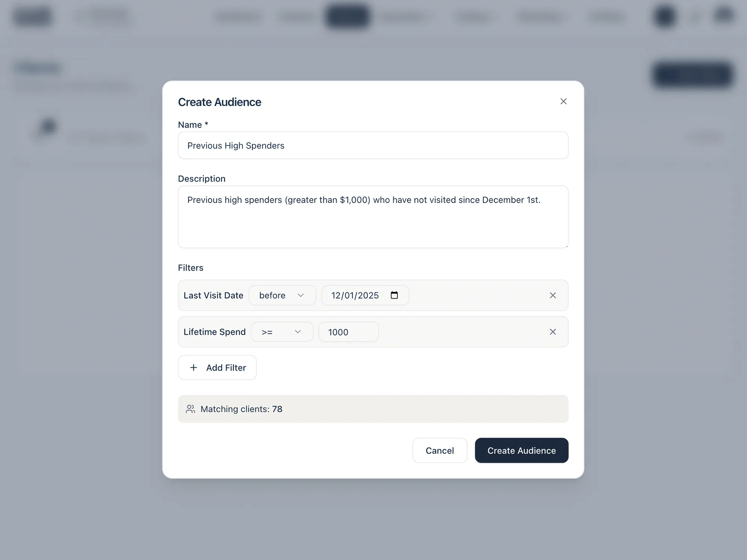Image resolution: width=747 pixels, height=560 pixels.
Task: Remove the Lifetime Spend filter
Action: (553, 332)
